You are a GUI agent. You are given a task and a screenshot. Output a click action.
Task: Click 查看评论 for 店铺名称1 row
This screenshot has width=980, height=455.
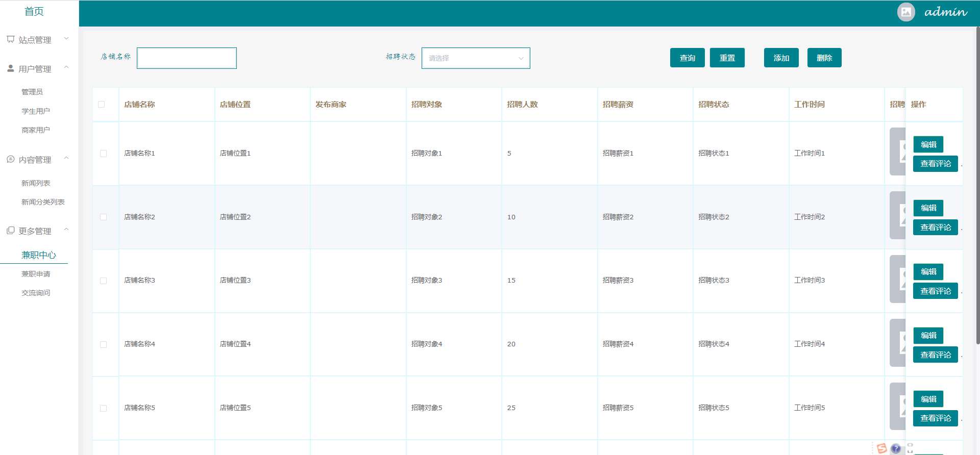(936, 164)
